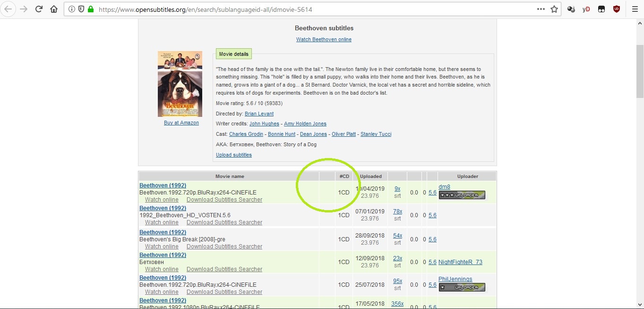Image resolution: width=644 pixels, height=309 pixels.
Task: Open 356x download count link
Action: coord(397,303)
